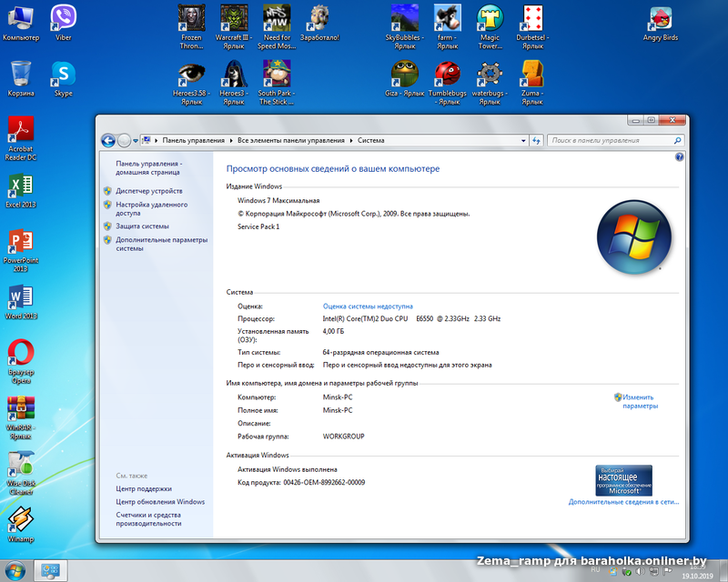Viewport: 728px width, 582px height.
Task: Expand the Все элементы breadcrumb arrow
Action: point(351,140)
